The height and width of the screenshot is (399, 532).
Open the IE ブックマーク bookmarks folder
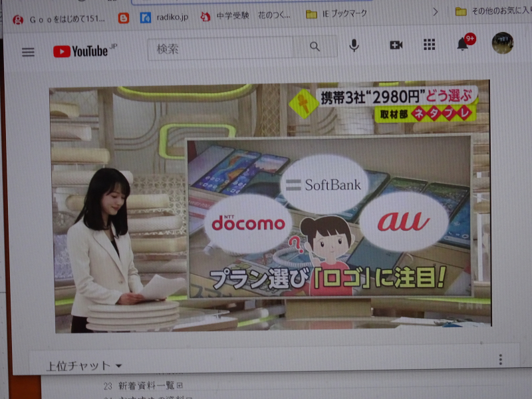(336, 14)
